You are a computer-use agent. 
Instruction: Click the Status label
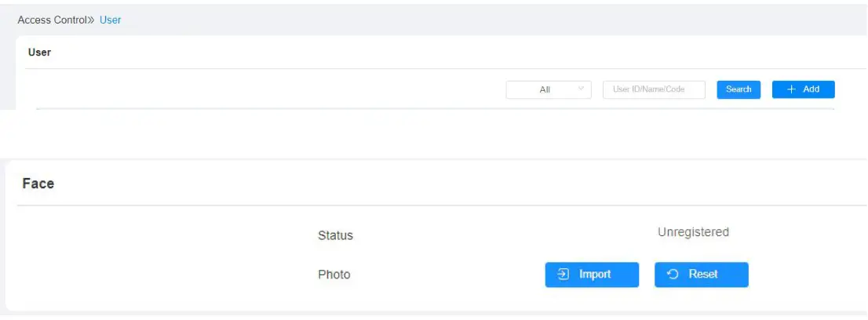click(335, 235)
